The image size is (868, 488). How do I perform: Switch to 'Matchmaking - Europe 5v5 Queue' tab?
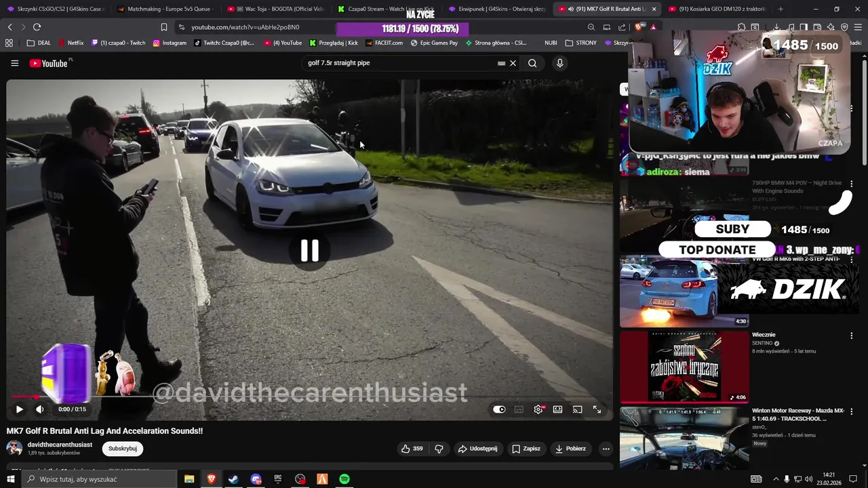(165, 9)
